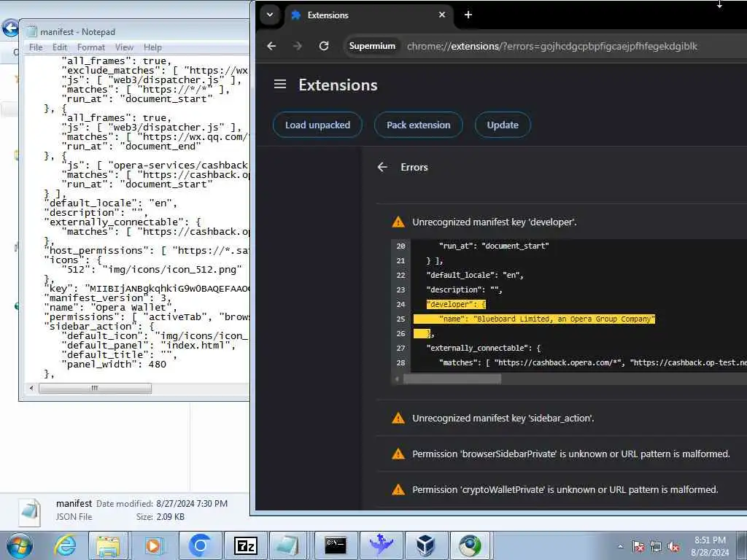Open Notepad Edit menu
747x560 pixels.
[x=60, y=47]
